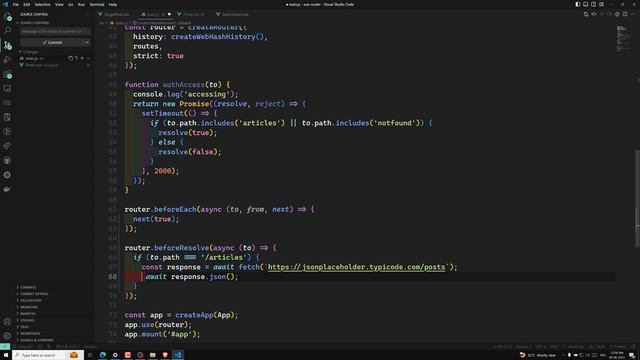Image resolution: width=640 pixels, height=360 pixels.
Task: Open the Run and Debug view
Action: tap(7, 60)
